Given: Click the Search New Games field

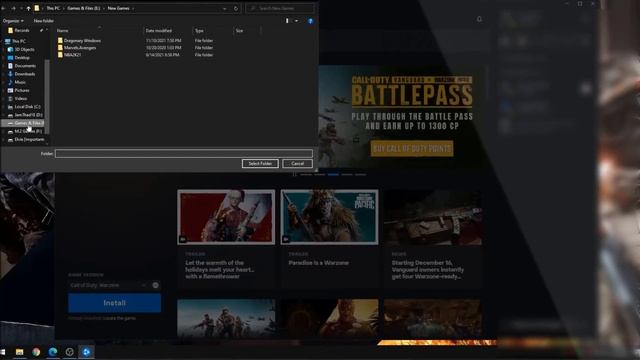Looking at the screenshot, I should (280, 8).
